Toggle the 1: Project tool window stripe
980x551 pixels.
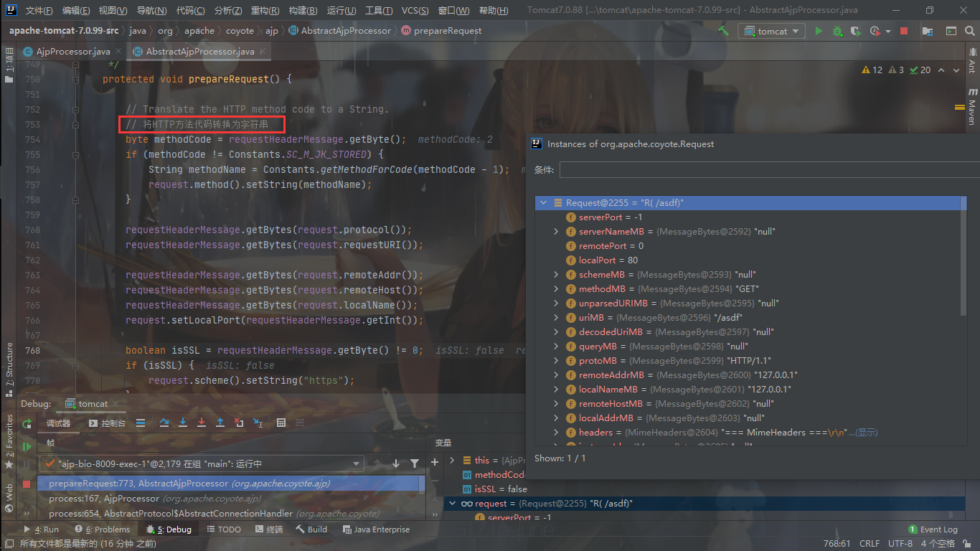pyautogui.click(x=9, y=65)
